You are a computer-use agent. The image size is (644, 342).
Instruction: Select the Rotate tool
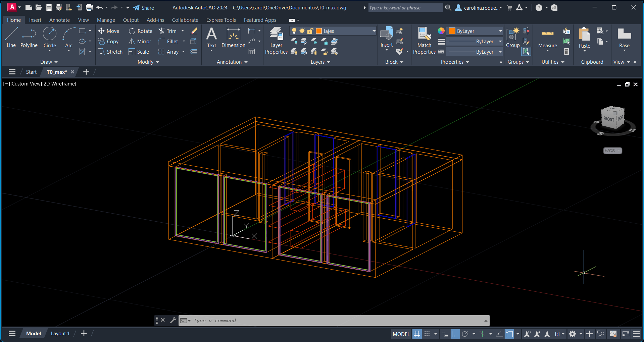141,31
